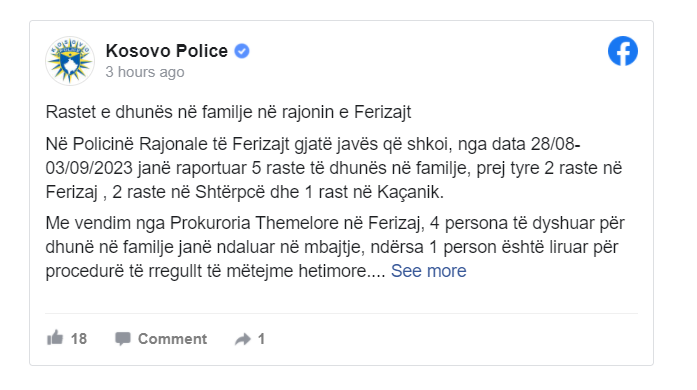Screen dimensions: 697x390
Task: Like the post using the thumbs-up icon
Action: [55, 338]
